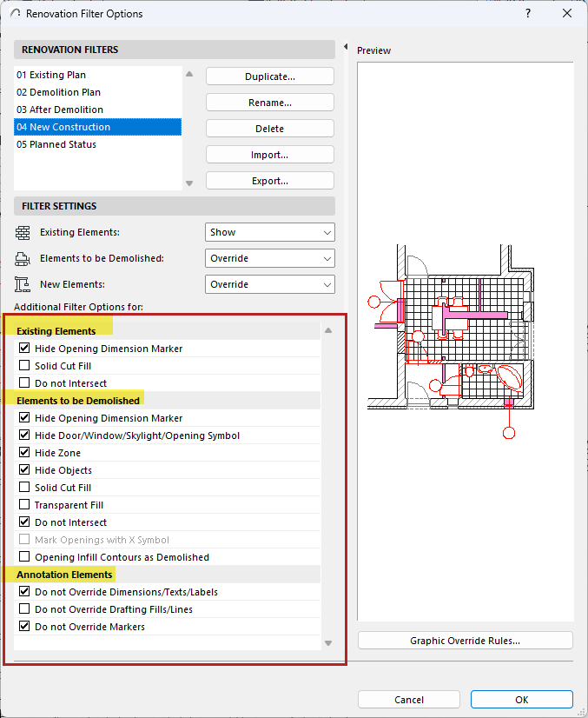Collapse the Preview panel with the arrow
588x718 pixels.
coord(346,46)
